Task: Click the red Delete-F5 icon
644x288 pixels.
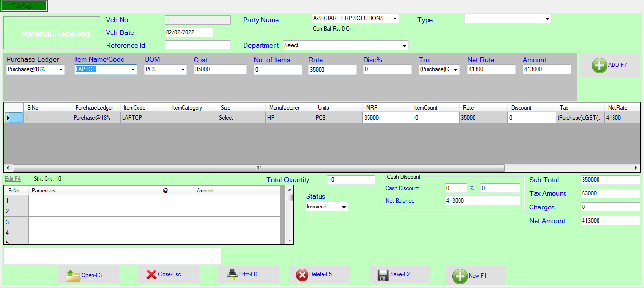Action: coord(302,275)
